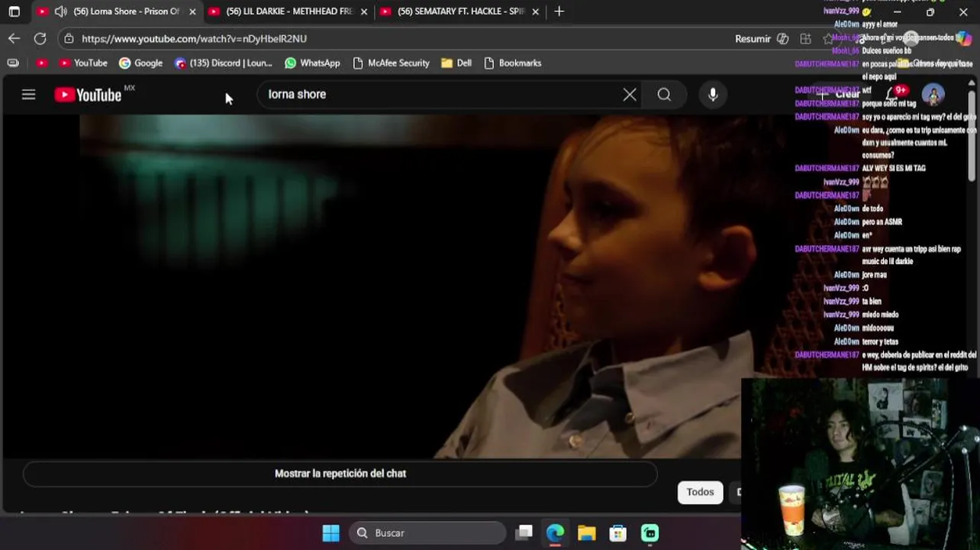Mute the Lorna Shore tab audio icon
This screenshot has width=980, height=550.
click(x=60, y=11)
